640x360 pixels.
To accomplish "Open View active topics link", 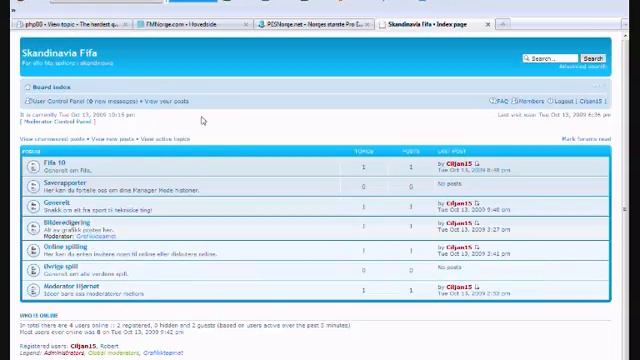I will 165,139.
